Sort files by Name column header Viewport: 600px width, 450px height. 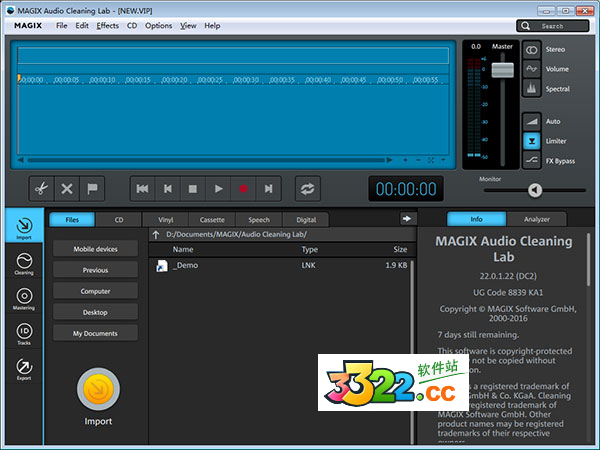(x=183, y=249)
